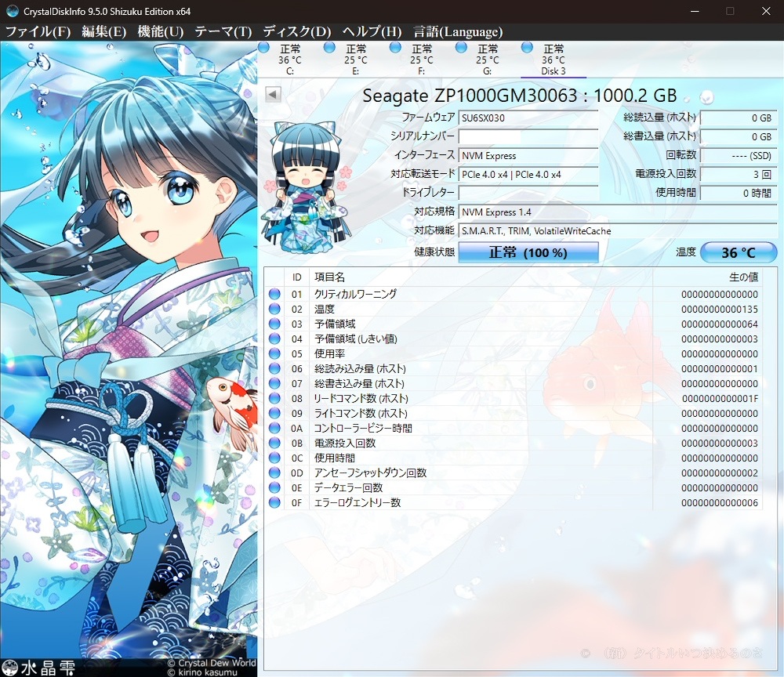
Task: Select the コントローラービジー時間 attribute name
Action: [363, 428]
